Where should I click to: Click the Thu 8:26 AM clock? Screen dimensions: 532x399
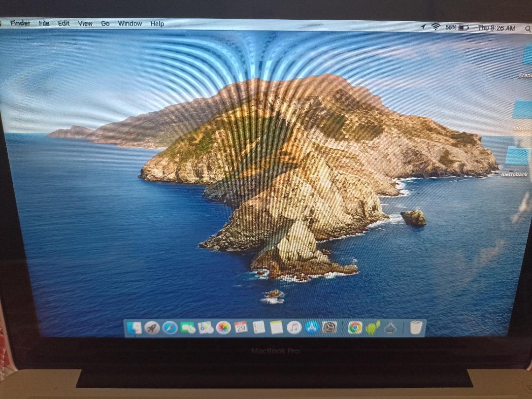tap(497, 28)
